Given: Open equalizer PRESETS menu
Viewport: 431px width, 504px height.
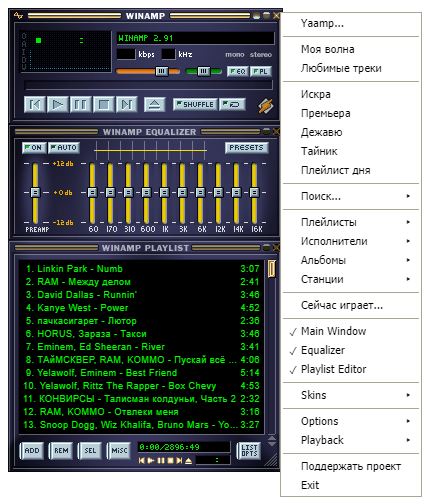Looking at the screenshot, I should click(247, 148).
